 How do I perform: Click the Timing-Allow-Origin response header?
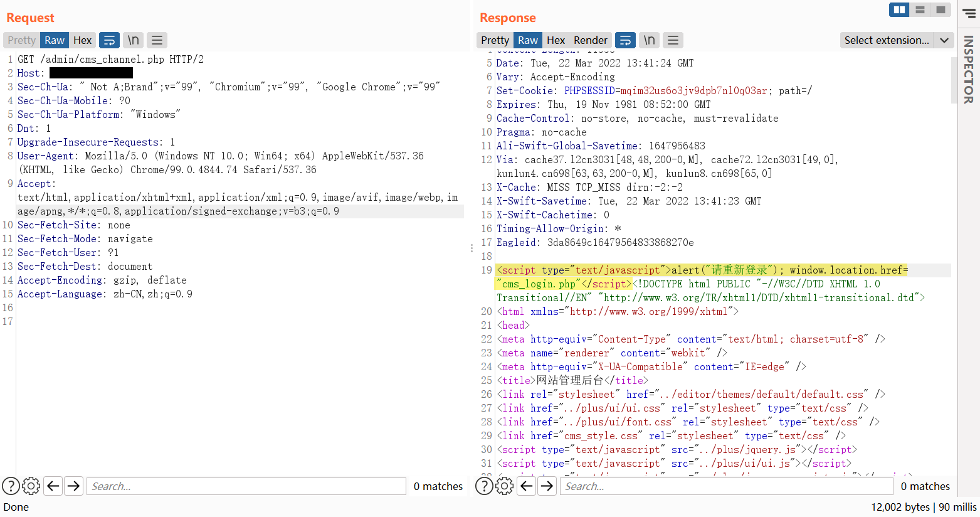pos(559,229)
